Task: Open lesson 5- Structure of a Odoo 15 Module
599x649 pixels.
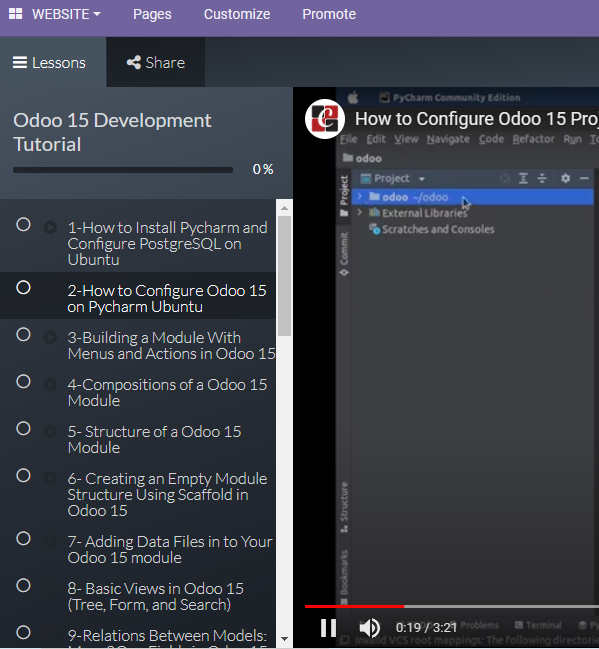Action: coord(154,440)
